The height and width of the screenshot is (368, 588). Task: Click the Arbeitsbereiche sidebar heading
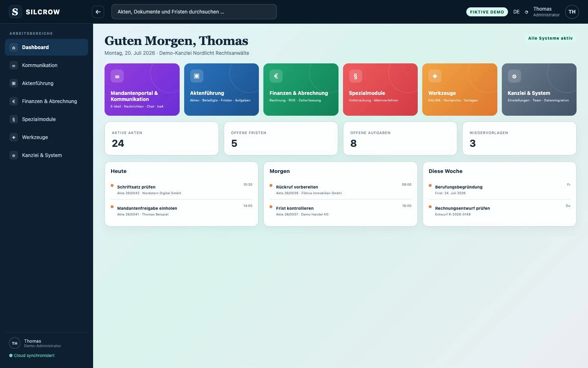(x=31, y=34)
